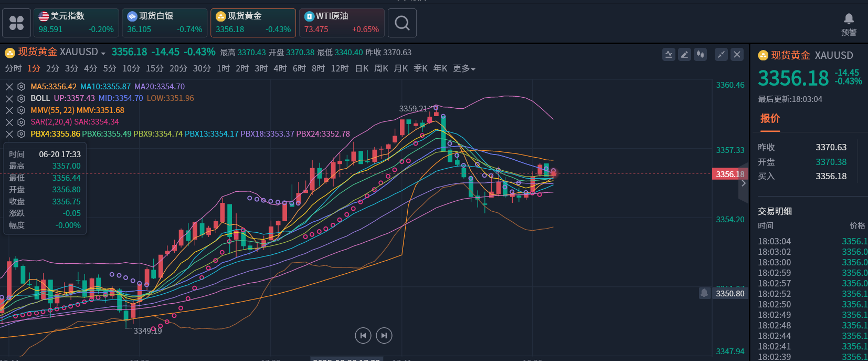Click the price alert bell at 3350.80
The image size is (868, 361).
(x=704, y=293)
